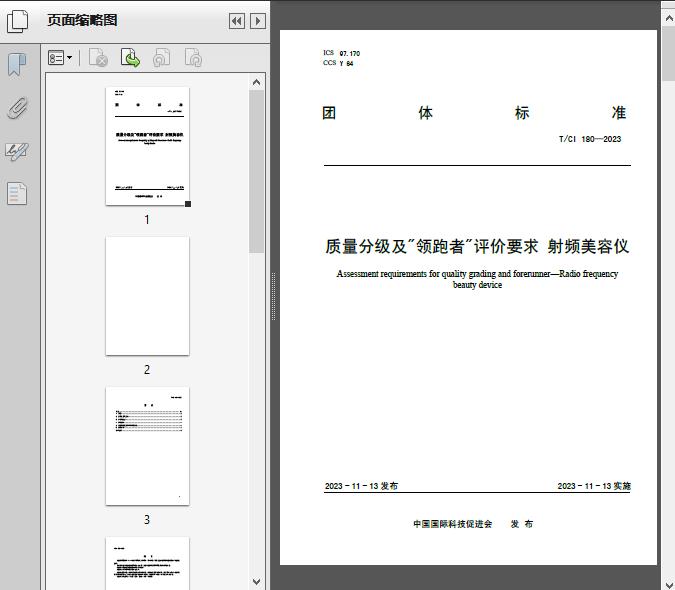Select blank page 2 thumbnail
This screenshot has width=675, height=590.
[x=147, y=296]
